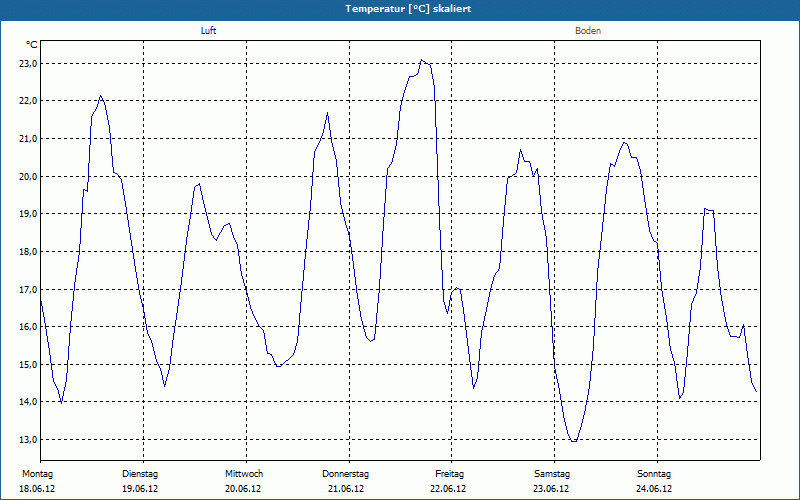800x500 pixels.
Task: Click the title 'Temperatur [°C] skaliert'
Action: click(x=408, y=9)
